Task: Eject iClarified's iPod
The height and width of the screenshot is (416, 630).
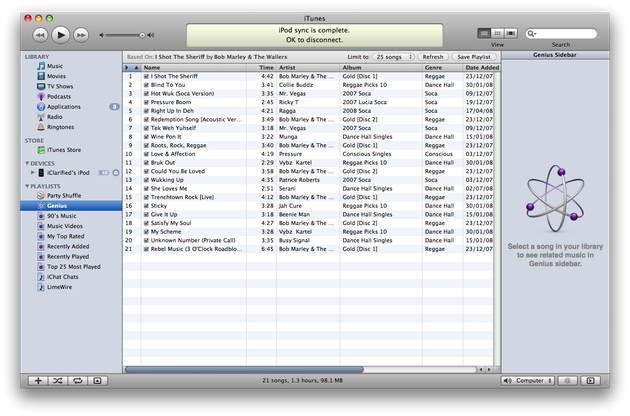Action: click(116, 173)
